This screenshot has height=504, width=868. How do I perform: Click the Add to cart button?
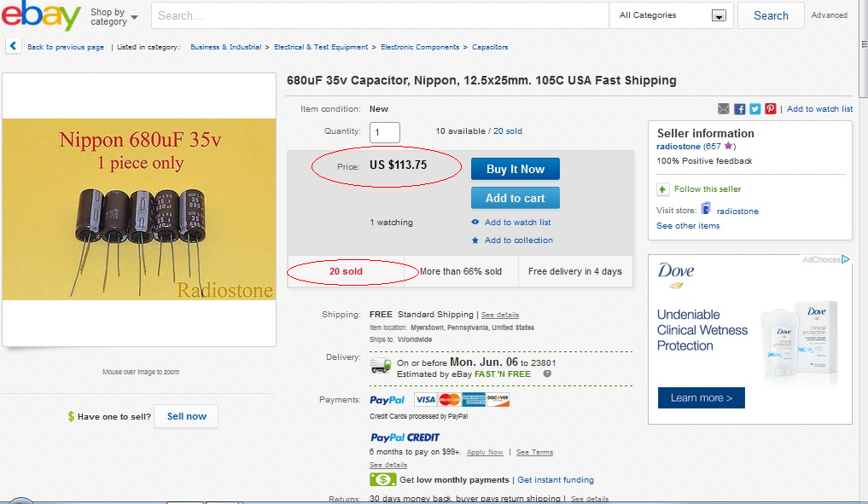tap(515, 198)
